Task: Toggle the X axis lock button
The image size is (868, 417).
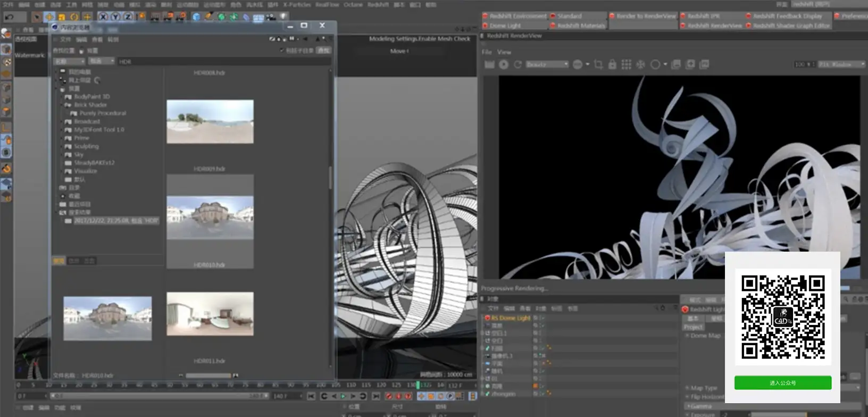Action: (103, 17)
